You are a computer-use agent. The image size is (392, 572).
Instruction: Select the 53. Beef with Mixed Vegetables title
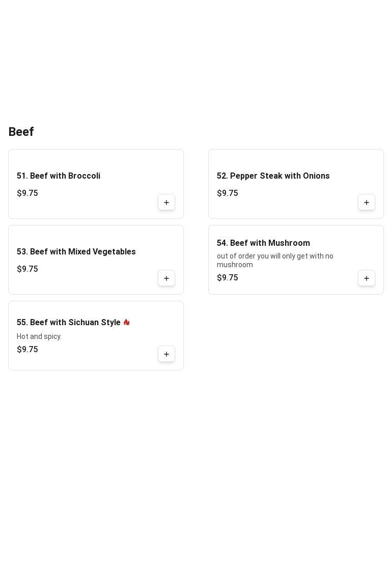click(76, 252)
